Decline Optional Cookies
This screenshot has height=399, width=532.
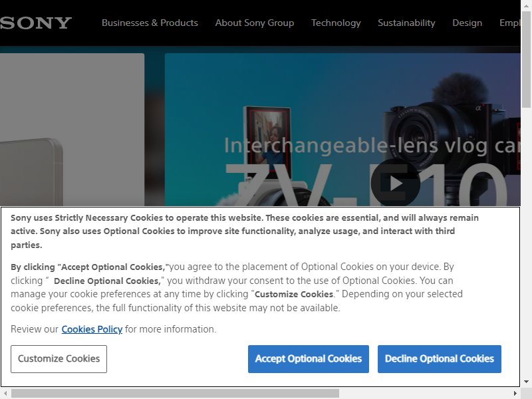[440, 359]
